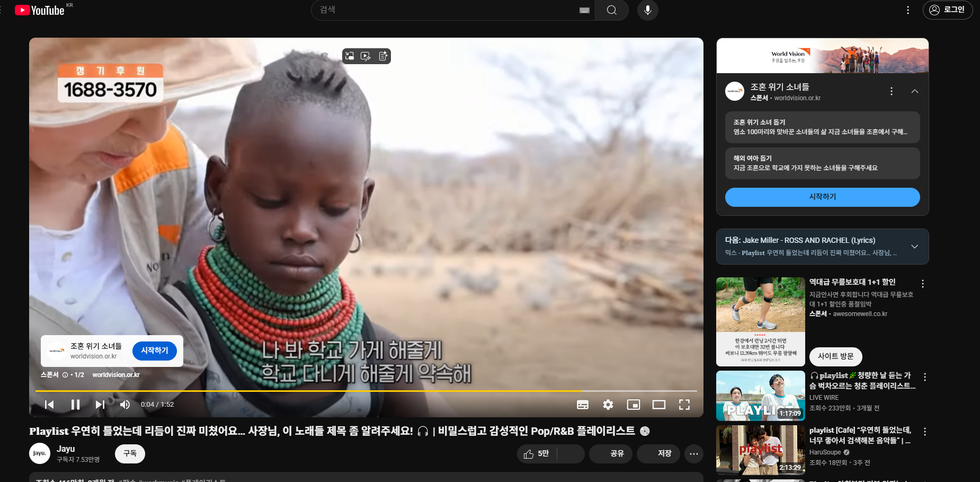Collapse the World Vision sponsor panel chevron
Viewport: 980px width, 482px height.
click(915, 91)
